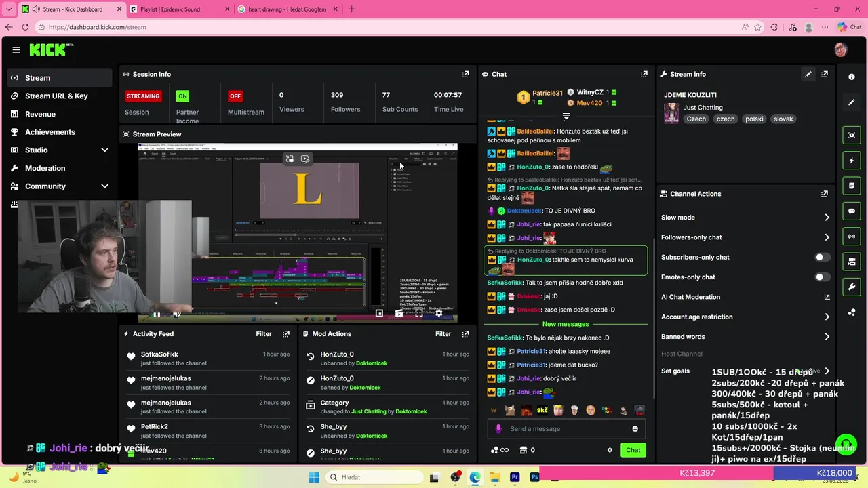868x488 pixels.
Task: Click the 9kč emote in quick emotes
Action: coord(542,410)
